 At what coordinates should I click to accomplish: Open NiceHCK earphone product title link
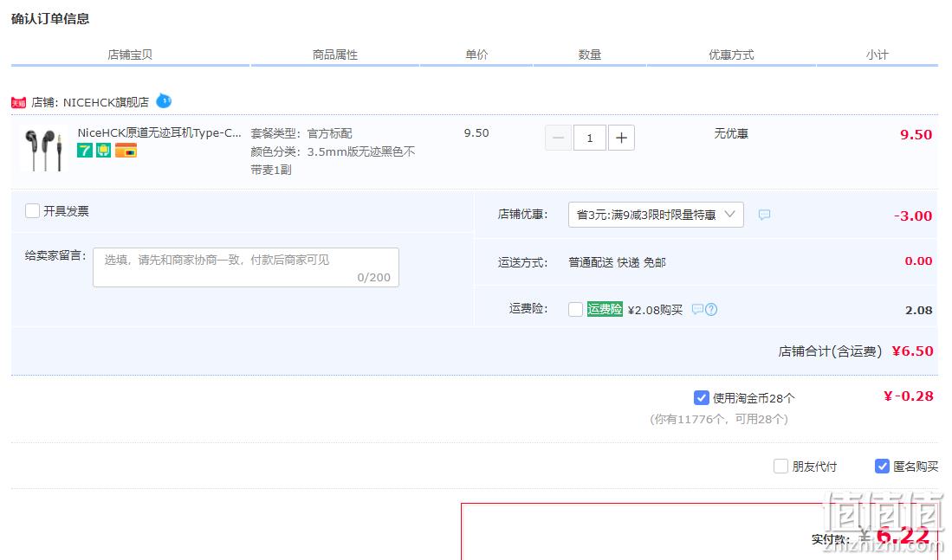tap(159, 133)
